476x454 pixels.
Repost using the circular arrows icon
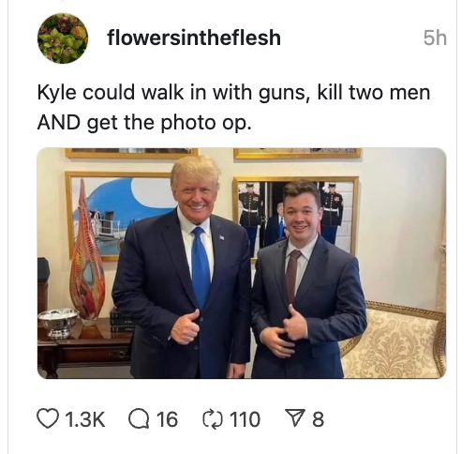pyautogui.click(x=213, y=419)
